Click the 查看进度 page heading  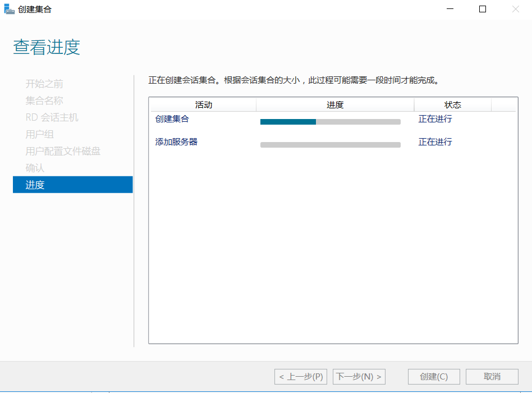click(x=47, y=47)
